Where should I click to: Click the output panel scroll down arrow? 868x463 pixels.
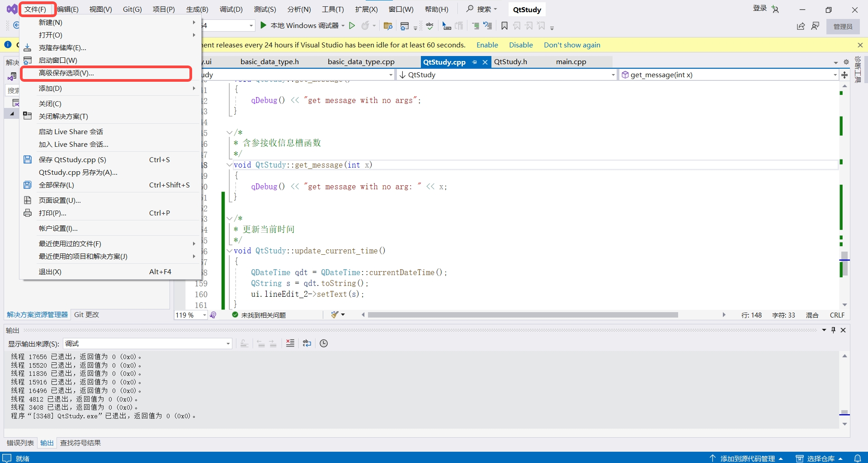pos(844,425)
